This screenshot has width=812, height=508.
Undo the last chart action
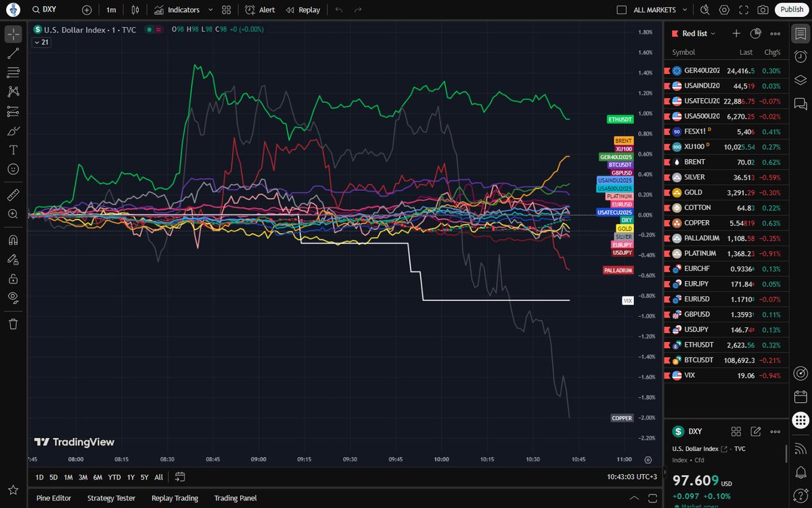[x=339, y=10]
